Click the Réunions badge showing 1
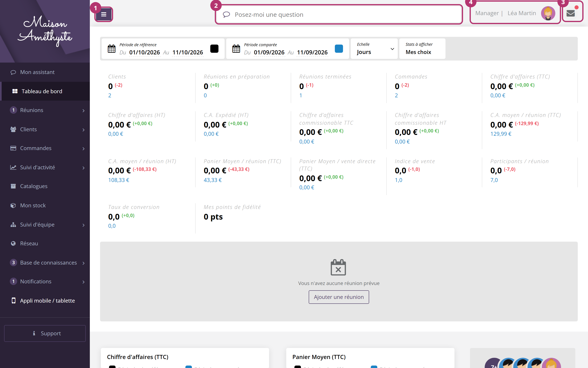Image resolution: width=588 pixels, height=368 pixels. click(x=13, y=110)
